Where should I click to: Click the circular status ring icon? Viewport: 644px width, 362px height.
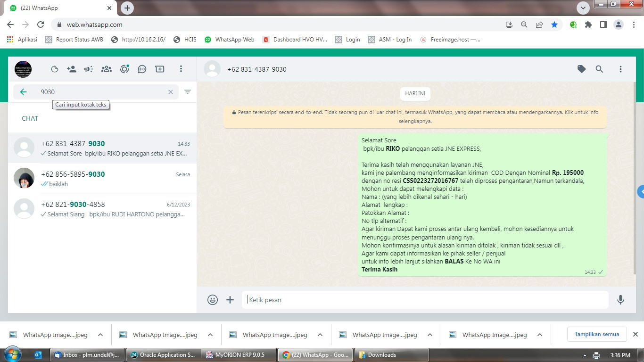pyautogui.click(x=124, y=69)
